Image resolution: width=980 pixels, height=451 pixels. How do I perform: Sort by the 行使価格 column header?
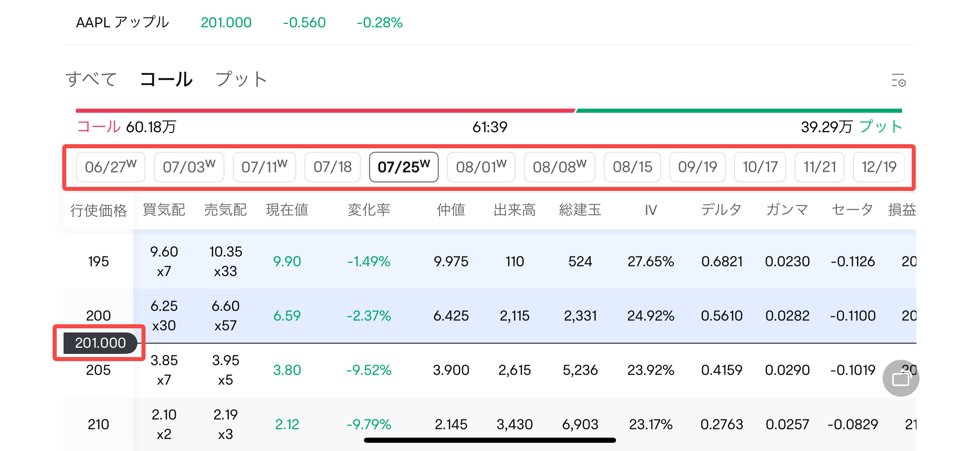98,210
